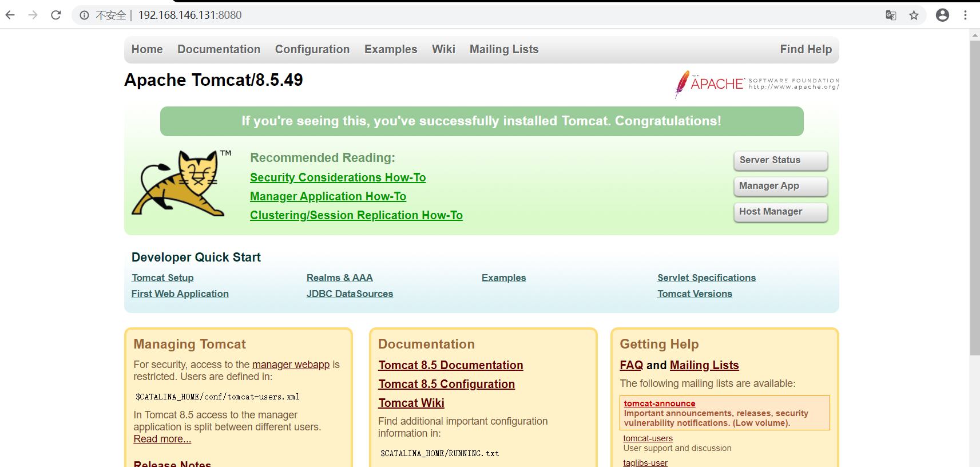Screen dimensions: 980x467
Task: Click the Host Manager button
Action: point(780,212)
